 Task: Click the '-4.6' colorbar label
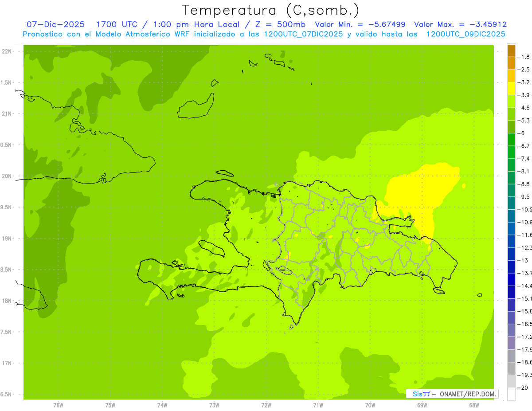524,108
